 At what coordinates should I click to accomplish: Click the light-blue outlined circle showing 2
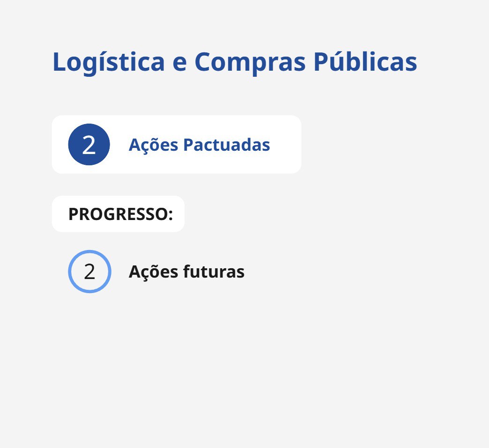89,272
